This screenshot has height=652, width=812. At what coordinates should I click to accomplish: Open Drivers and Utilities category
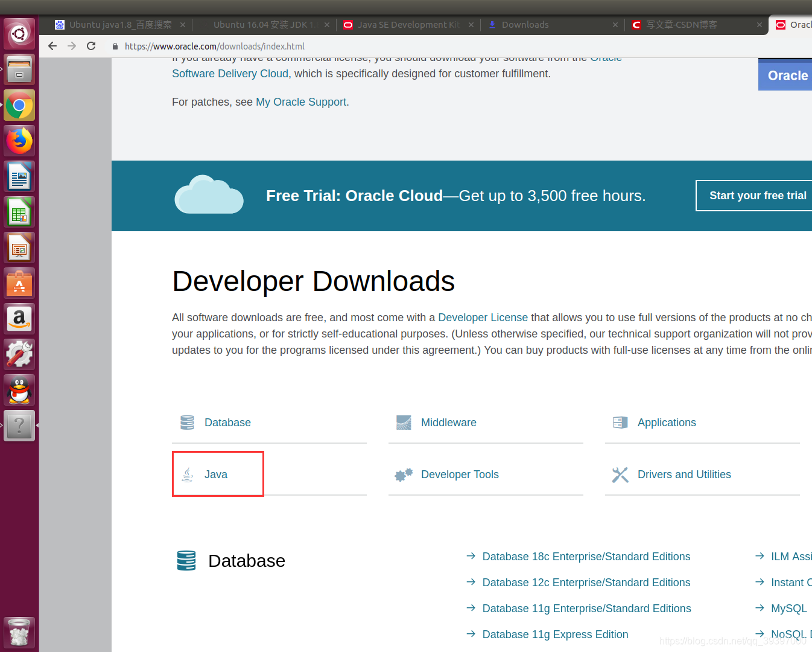[684, 475]
